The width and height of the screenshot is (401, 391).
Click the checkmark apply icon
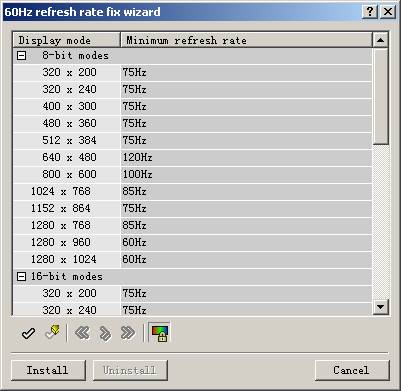[28, 333]
